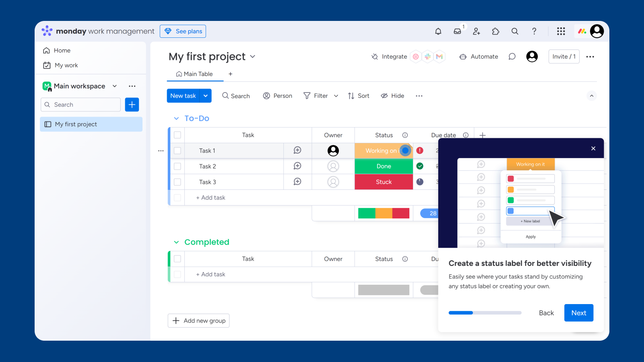Select the Task 3 checkbox
This screenshot has height=362, width=644.
tap(178, 182)
